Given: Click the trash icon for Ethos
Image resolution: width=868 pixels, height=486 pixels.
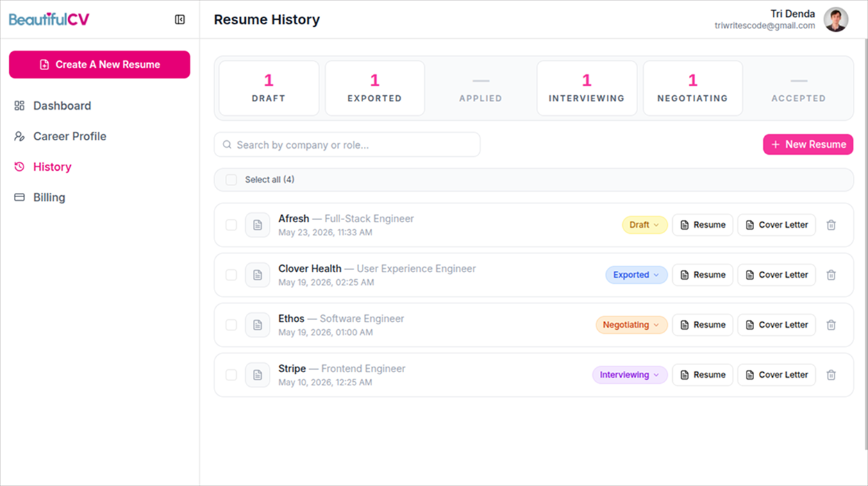Looking at the screenshot, I should 831,325.
